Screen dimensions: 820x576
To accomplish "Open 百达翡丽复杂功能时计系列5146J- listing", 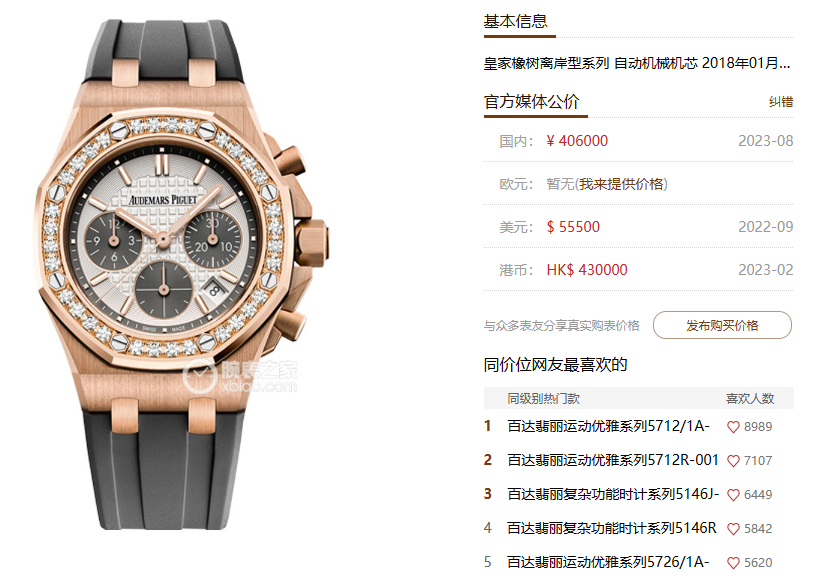I will click(613, 494).
